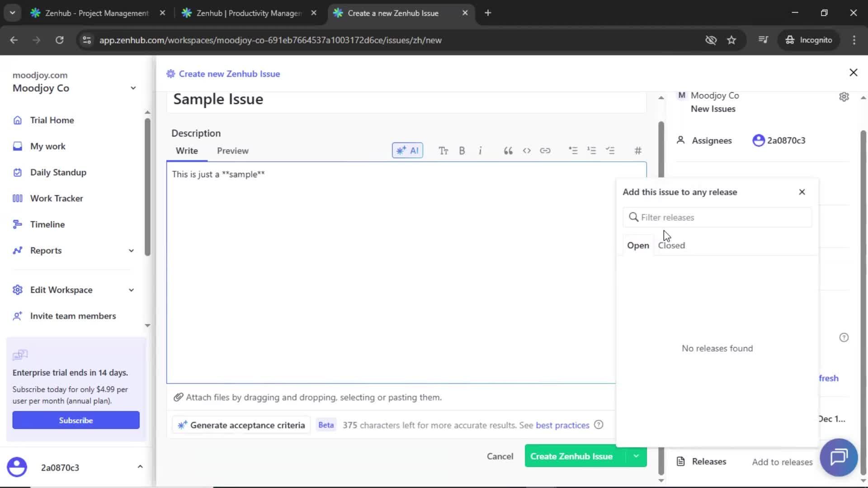Image resolution: width=868 pixels, height=488 pixels.
Task: Switch to the Closed releases tab
Action: click(x=671, y=245)
